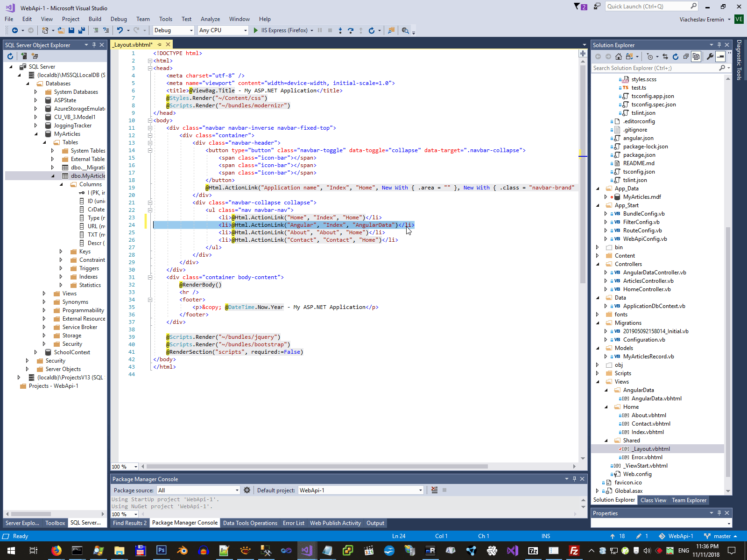The width and height of the screenshot is (747, 560).
Task: Click the Save All toolbar icon
Action: 81,30
